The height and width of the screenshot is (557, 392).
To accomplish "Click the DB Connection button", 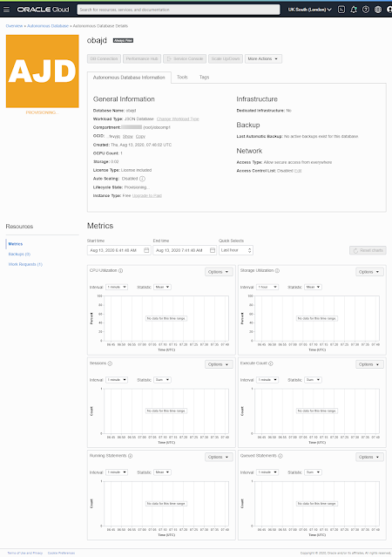I will point(104,58).
